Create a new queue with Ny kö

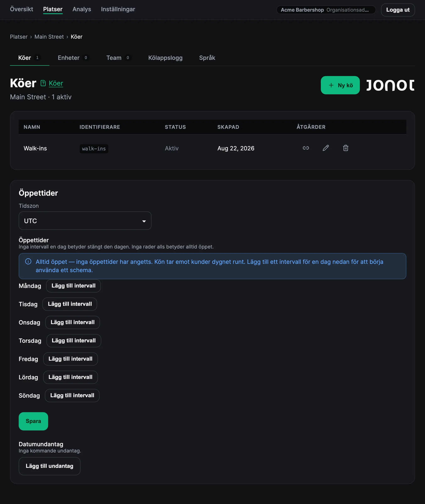[340, 85]
